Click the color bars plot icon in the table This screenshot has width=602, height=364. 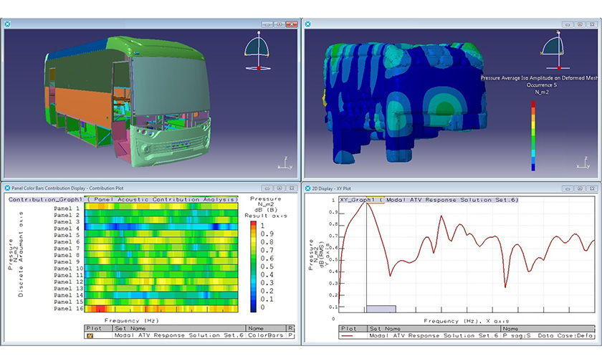(90, 335)
